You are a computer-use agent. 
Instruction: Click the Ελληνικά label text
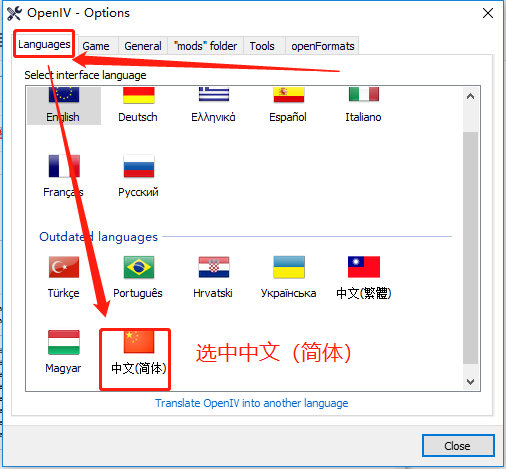point(213,117)
